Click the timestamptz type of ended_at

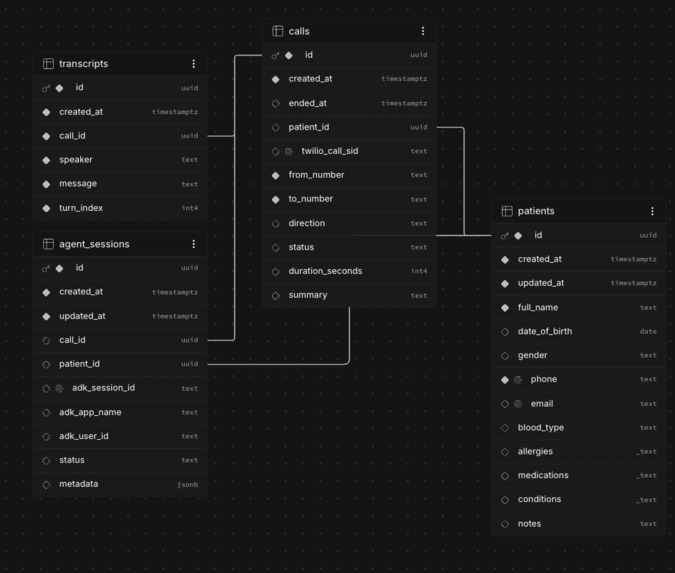[404, 103]
